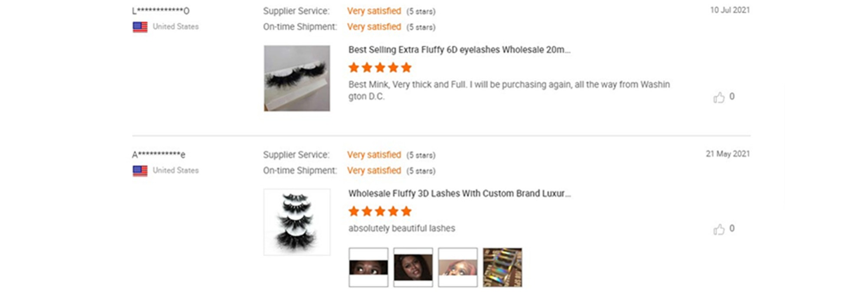
Task: Select reviewer name L************O
Action: (161, 10)
